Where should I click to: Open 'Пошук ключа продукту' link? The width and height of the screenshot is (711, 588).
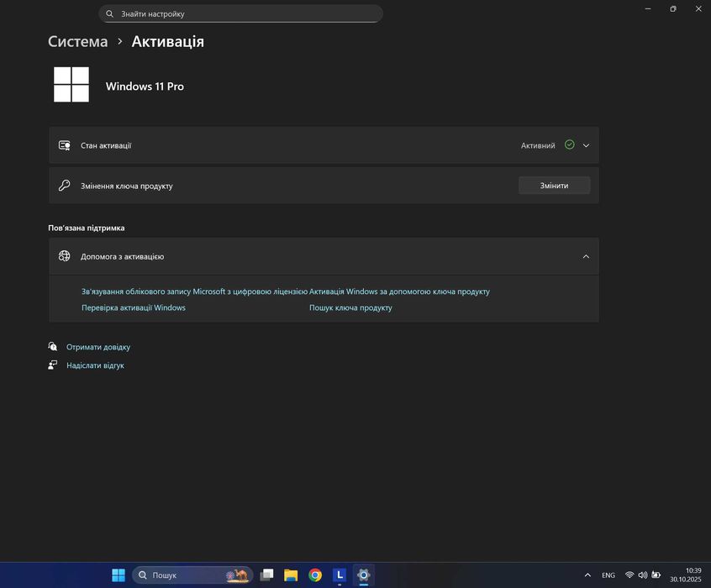pyautogui.click(x=350, y=307)
